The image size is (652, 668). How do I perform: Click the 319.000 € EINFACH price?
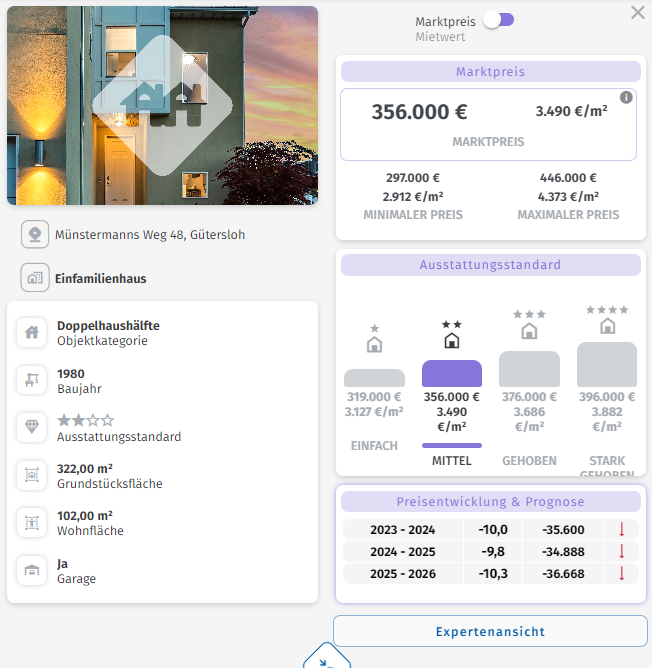[x=374, y=397]
